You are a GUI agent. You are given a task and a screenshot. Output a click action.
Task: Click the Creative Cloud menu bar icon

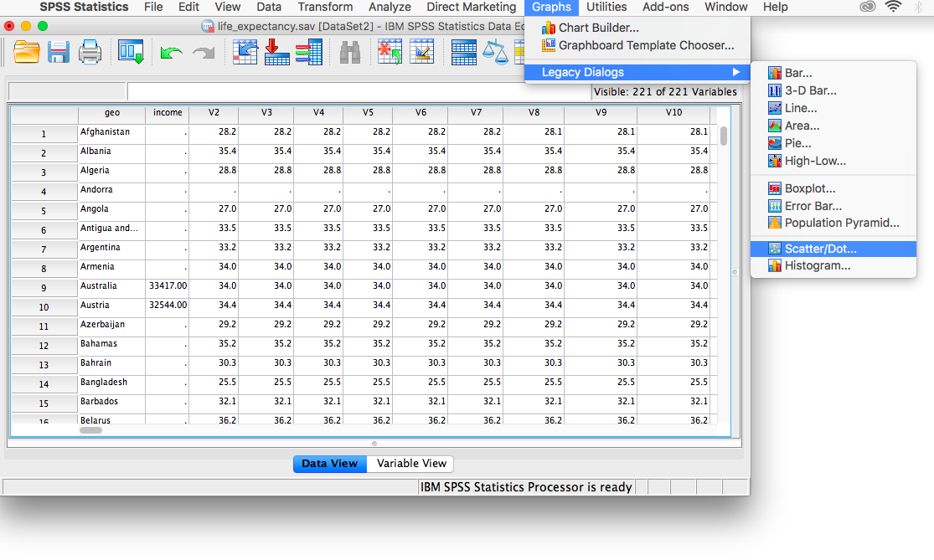coord(868,7)
